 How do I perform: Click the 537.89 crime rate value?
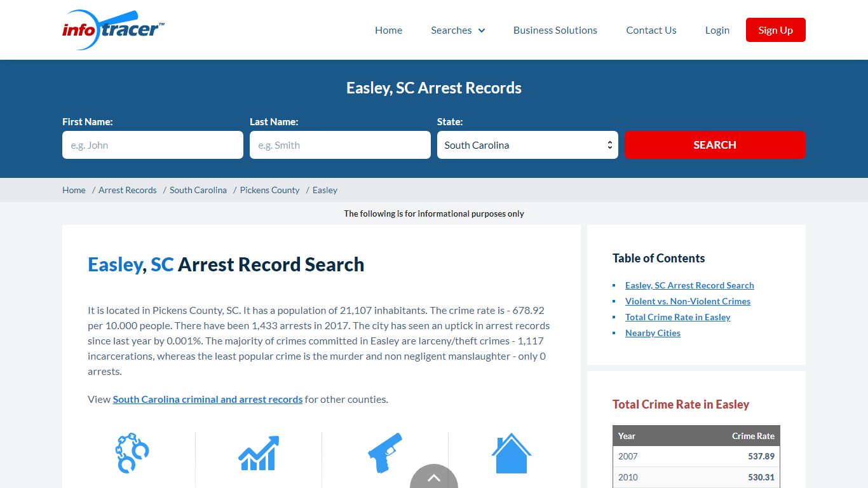tap(761, 456)
